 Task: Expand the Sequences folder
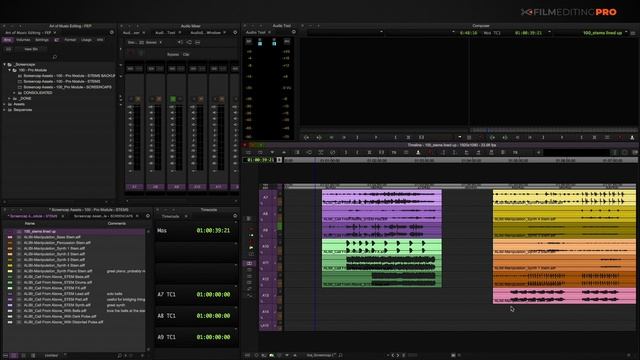[4, 110]
